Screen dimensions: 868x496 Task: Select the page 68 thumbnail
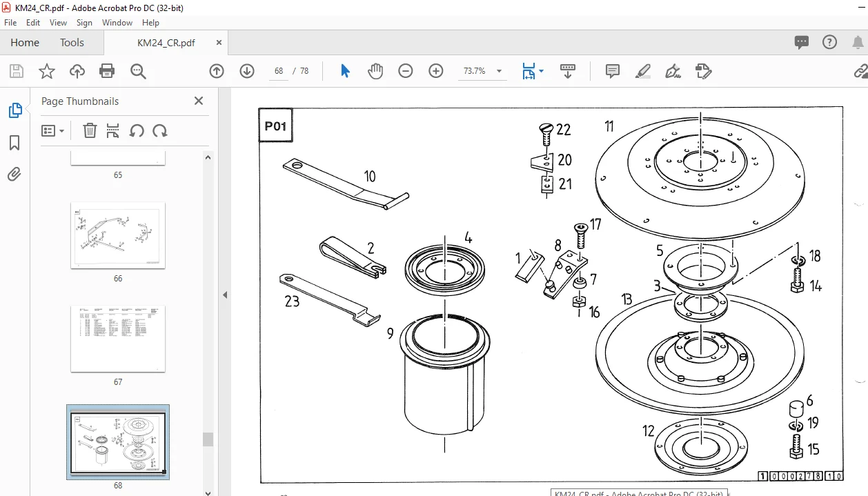click(118, 442)
